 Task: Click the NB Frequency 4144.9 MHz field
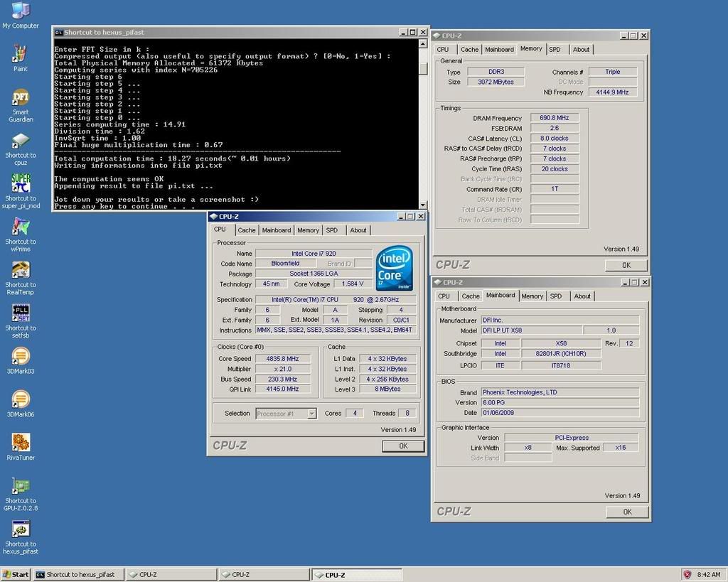[612, 92]
